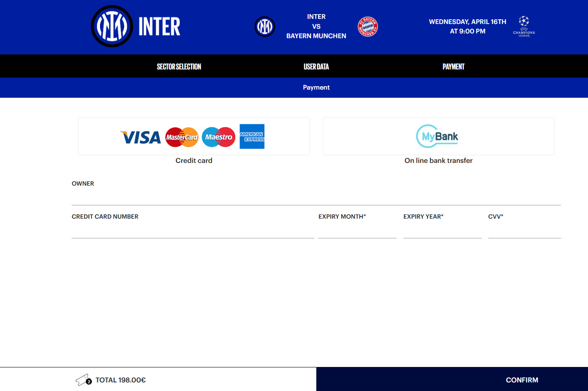Switch to the Payment step tab
The width and height of the screenshot is (588, 391).
[x=453, y=66]
